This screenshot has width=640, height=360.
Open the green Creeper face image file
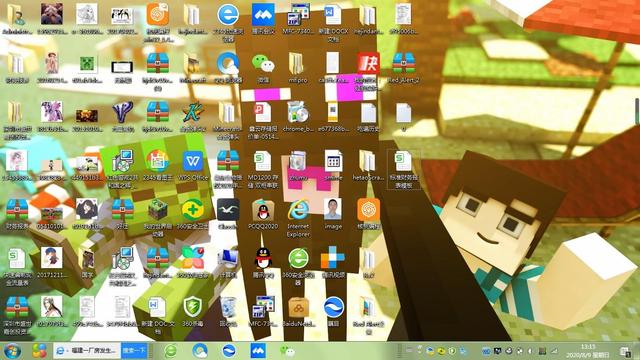87,65
